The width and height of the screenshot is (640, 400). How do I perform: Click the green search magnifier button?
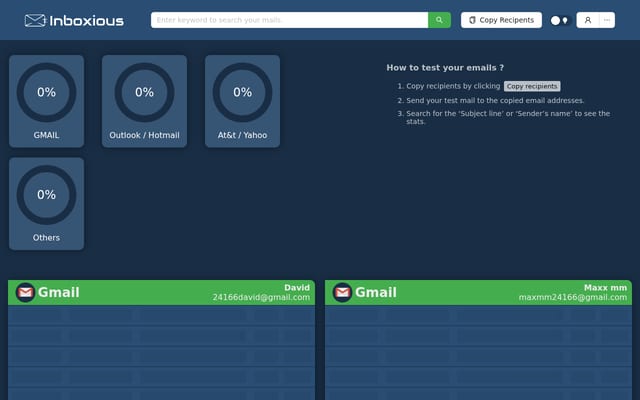click(439, 20)
